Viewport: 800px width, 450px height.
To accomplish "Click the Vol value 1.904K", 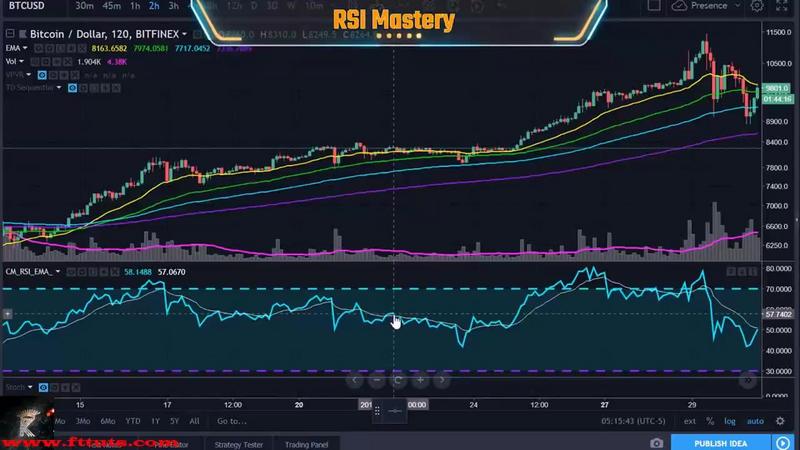I will (89, 62).
